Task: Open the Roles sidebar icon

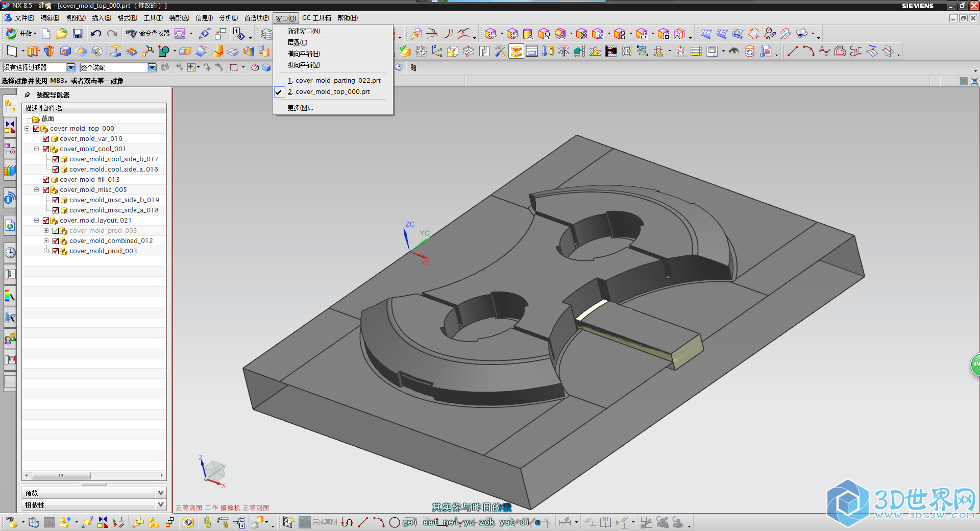Action: click(x=10, y=339)
